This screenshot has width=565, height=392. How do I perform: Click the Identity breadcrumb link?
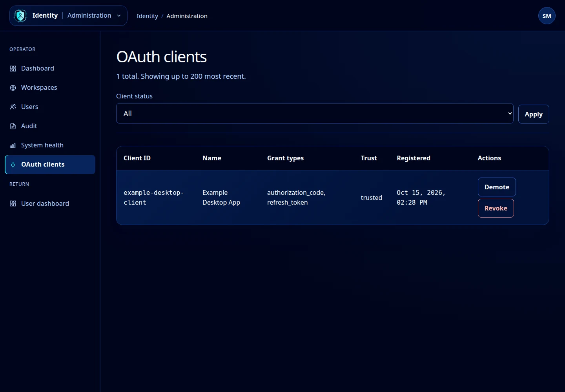click(147, 16)
